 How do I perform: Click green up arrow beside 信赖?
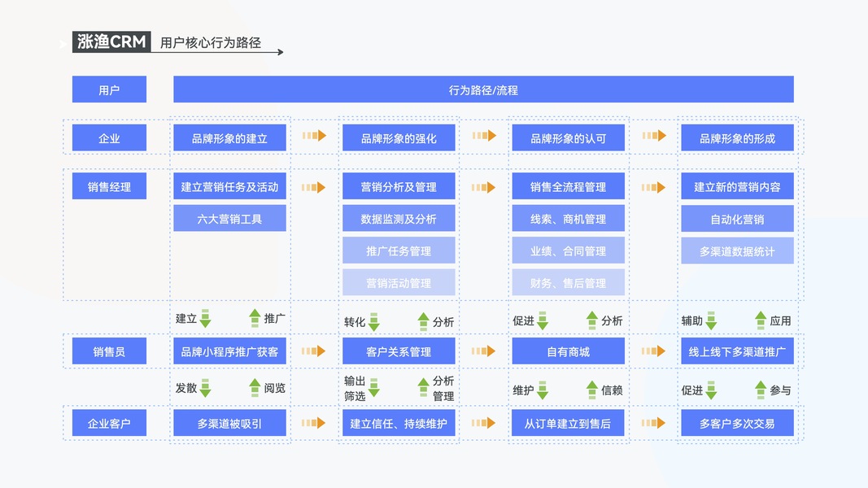pos(591,390)
